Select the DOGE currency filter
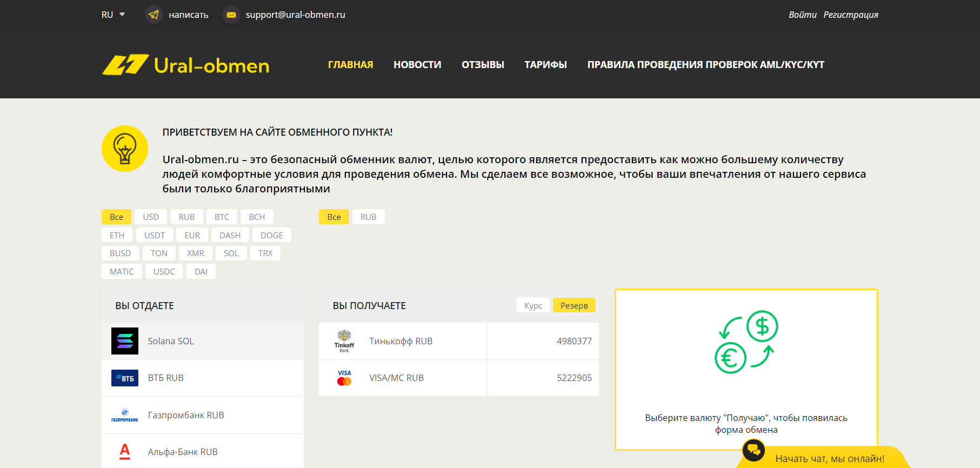Viewport: 980px width, 468px height. pos(272,235)
